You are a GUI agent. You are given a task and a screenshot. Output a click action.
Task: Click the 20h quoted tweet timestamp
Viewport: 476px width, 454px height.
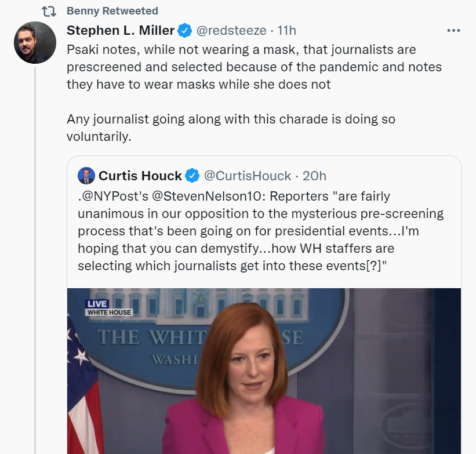pos(314,175)
